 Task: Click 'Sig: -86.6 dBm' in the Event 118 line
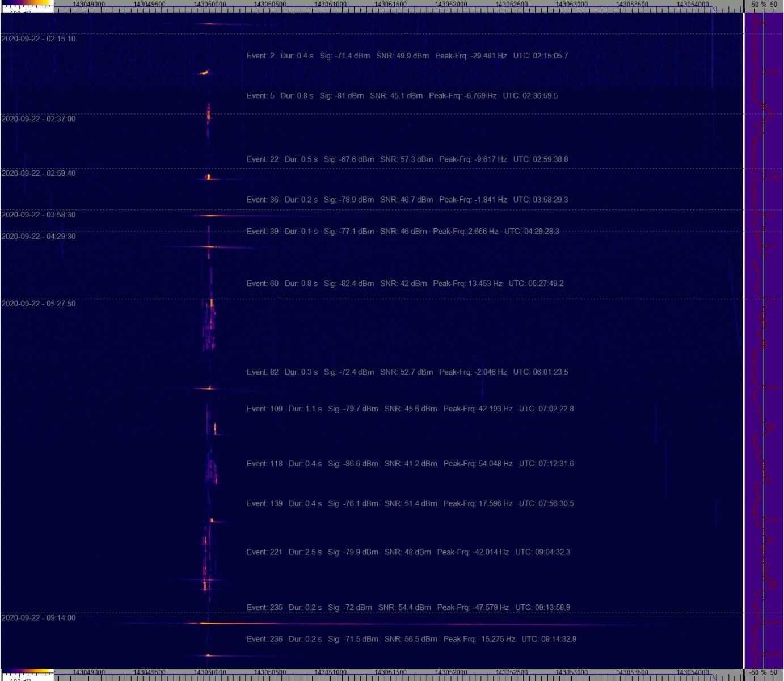pyautogui.click(x=353, y=463)
